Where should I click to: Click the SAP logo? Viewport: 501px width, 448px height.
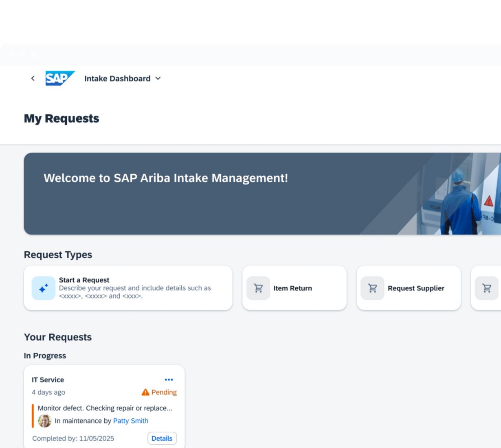pos(60,78)
